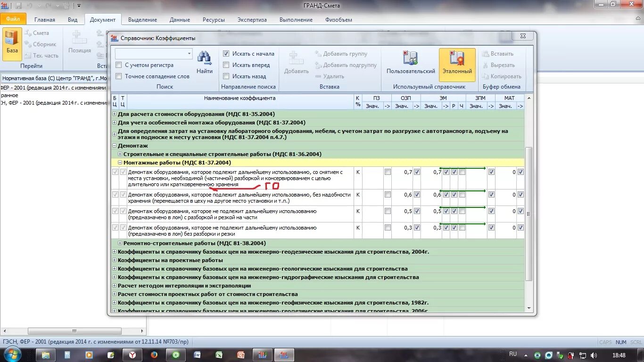Click the volume speaker icon in system tray
Screen dimensions: 644x362
[594, 355]
